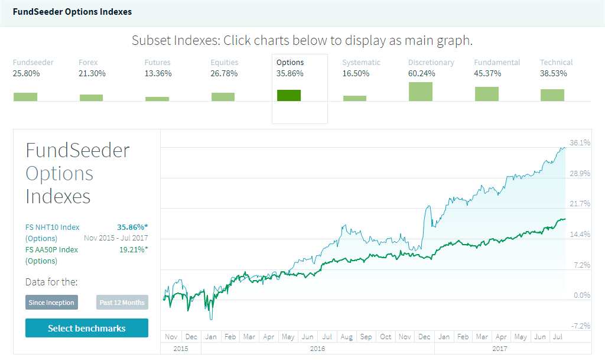Viewport: 605px width, 364px height.
Task: Click the 2017 year label on timeline
Action: click(x=500, y=349)
